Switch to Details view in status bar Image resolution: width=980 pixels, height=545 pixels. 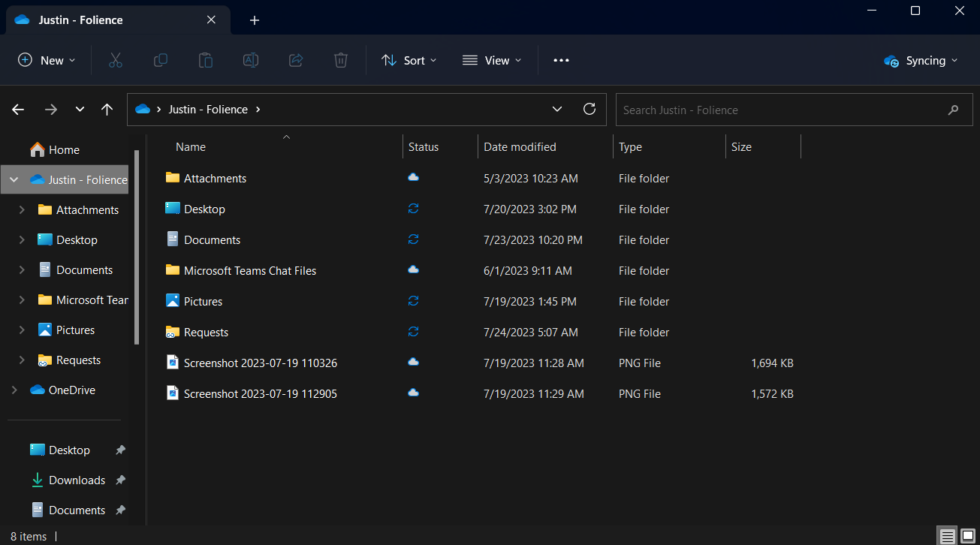point(948,536)
